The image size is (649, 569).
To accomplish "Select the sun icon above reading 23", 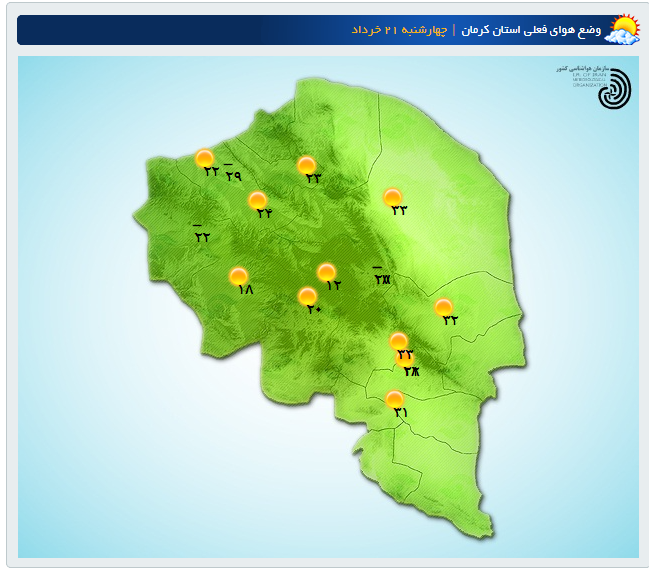I will (x=307, y=165).
